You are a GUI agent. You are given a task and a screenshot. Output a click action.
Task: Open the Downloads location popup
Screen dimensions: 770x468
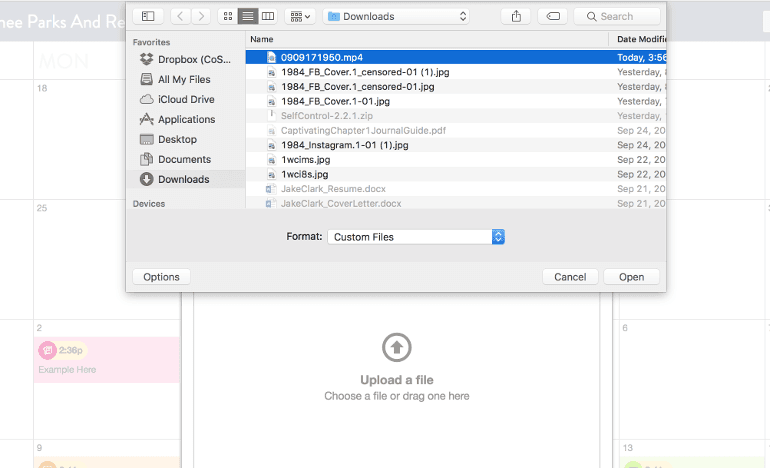[396, 16]
